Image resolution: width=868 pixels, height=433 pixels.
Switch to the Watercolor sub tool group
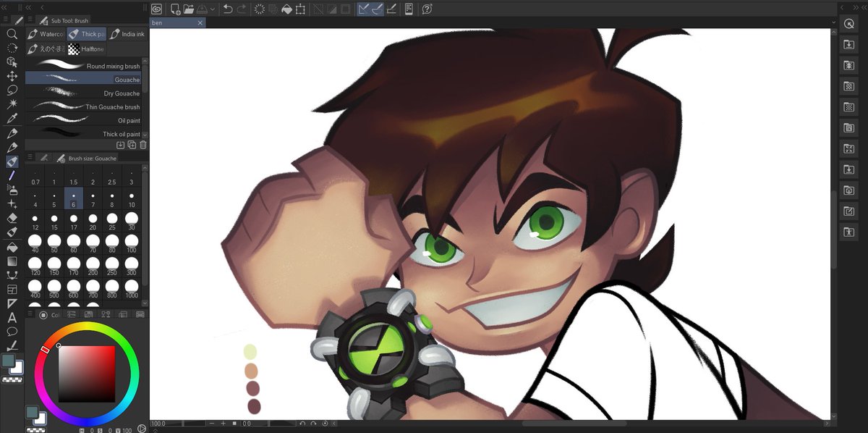pyautogui.click(x=46, y=33)
